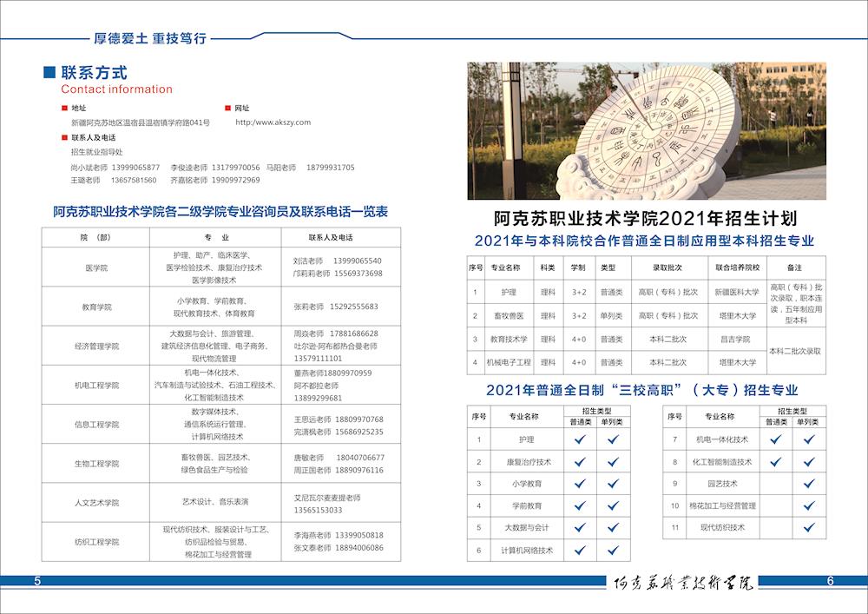The height and width of the screenshot is (614, 868).
Task: Click page number 5 in the footer
Action: pos(36,581)
